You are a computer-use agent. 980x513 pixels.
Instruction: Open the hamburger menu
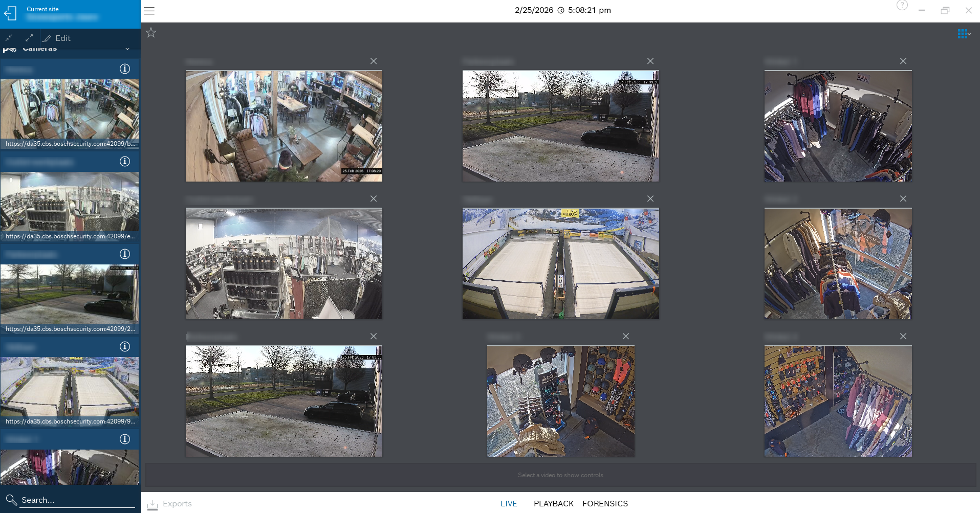(149, 11)
